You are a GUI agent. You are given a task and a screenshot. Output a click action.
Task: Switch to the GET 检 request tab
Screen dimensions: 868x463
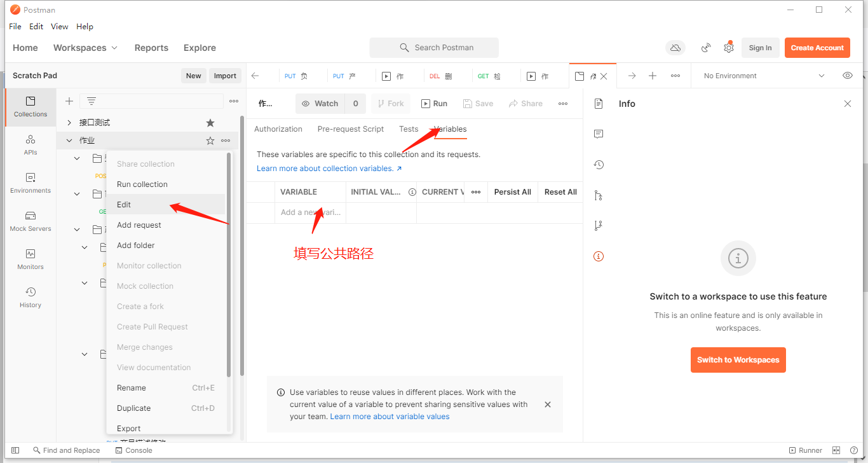click(489, 76)
